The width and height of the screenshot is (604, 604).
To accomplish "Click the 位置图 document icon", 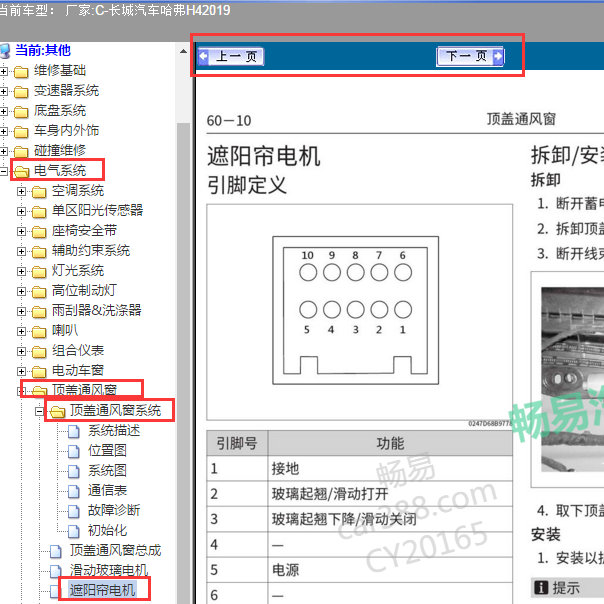I will tap(74, 452).
